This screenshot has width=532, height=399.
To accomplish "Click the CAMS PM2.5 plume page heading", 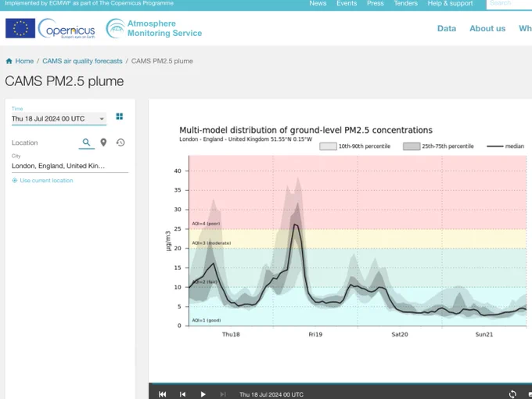I will pos(64,81).
